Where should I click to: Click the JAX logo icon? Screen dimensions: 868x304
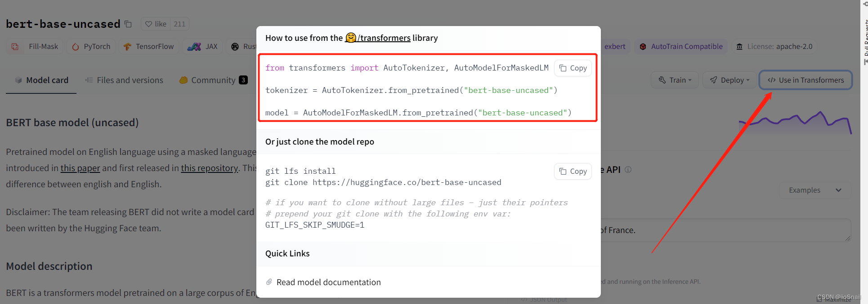pyautogui.click(x=194, y=47)
